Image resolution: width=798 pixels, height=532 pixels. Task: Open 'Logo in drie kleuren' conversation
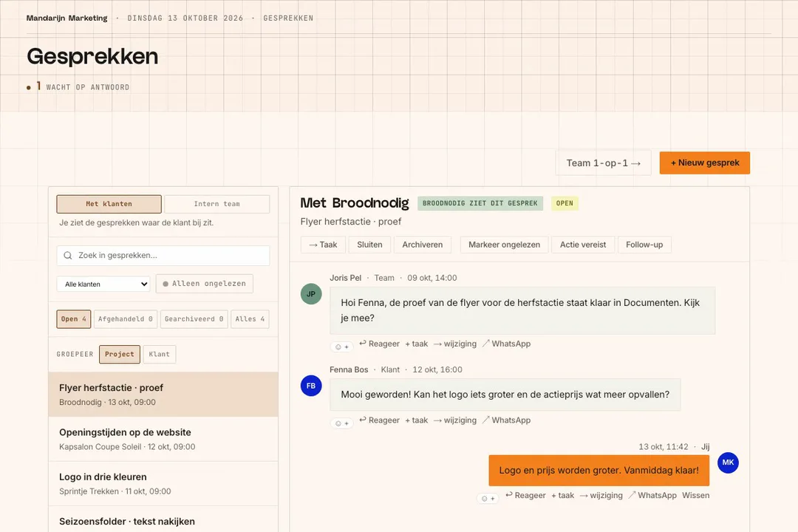[x=163, y=484]
